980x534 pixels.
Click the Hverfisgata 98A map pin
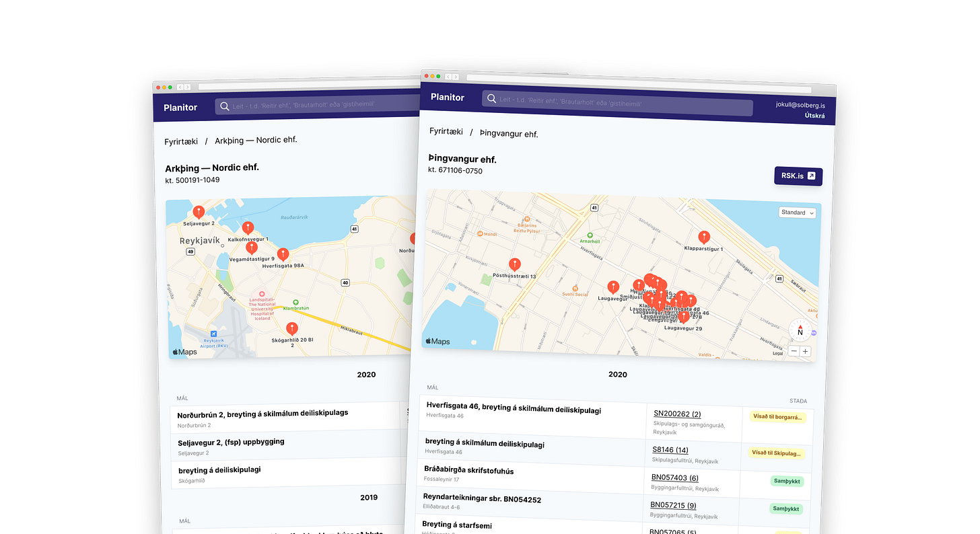(x=283, y=254)
